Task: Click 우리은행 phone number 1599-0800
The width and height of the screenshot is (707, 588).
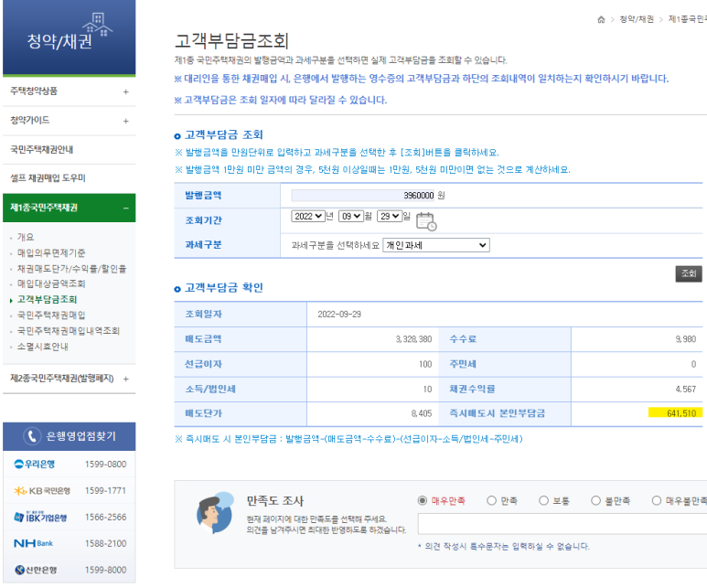Action: coord(105,464)
